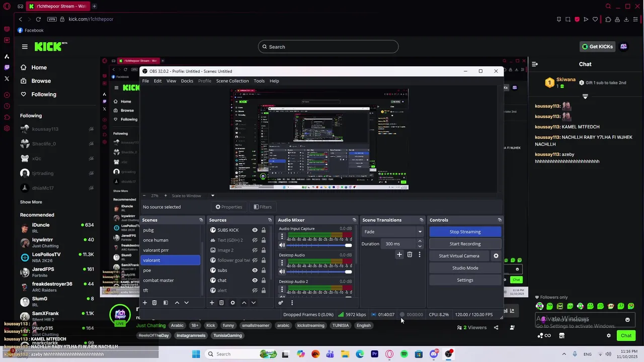Adjust the Audio Input Capture volume slider

(x=319, y=245)
